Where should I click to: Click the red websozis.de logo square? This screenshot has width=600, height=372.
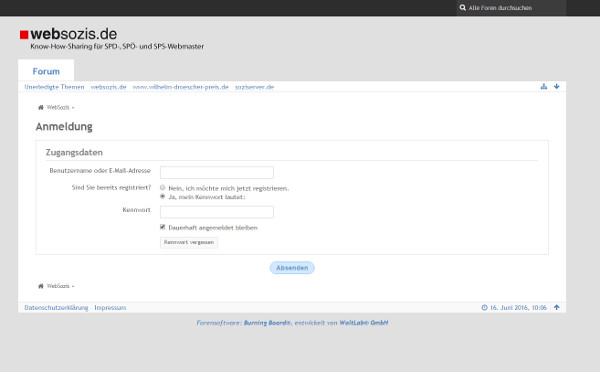[x=24, y=35]
